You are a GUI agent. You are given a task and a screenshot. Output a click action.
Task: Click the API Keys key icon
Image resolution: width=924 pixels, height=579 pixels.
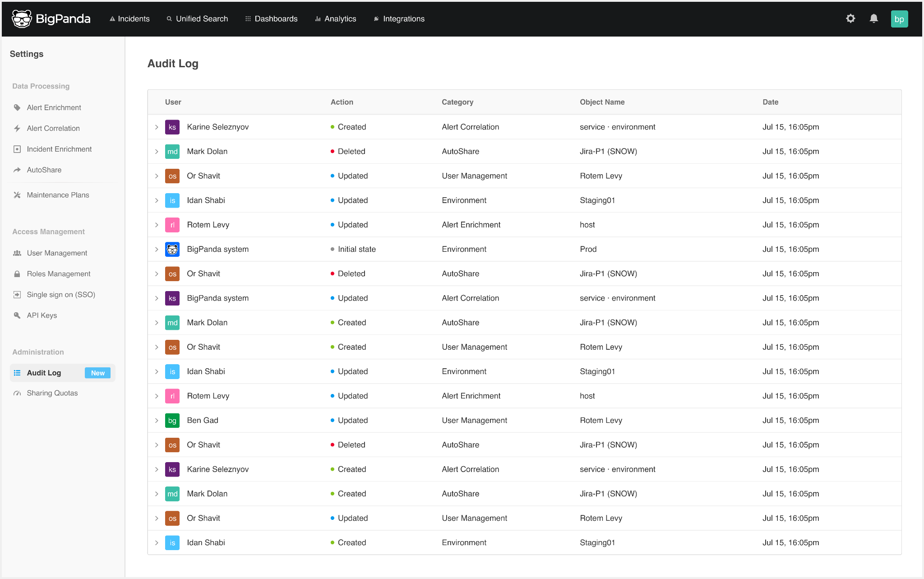coord(17,315)
